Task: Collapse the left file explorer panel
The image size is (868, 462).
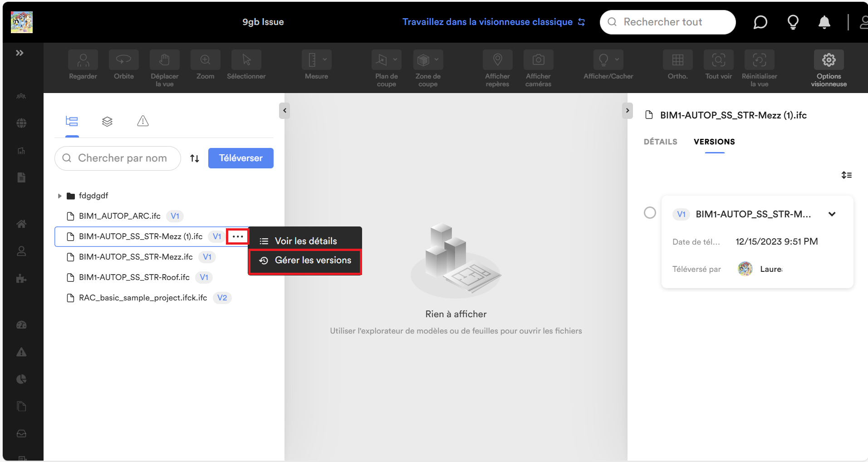Action: click(x=284, y=110)
